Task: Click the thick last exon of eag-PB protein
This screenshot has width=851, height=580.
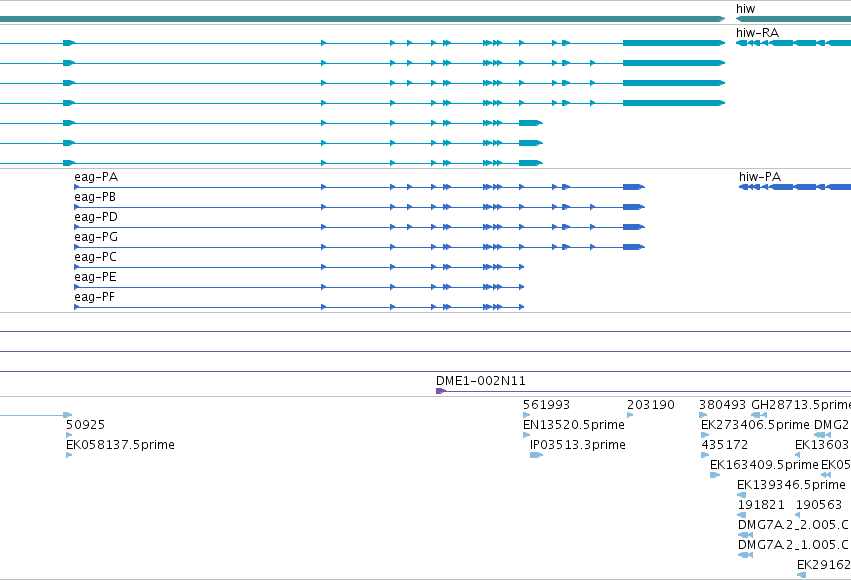Action: click(633, 207)
